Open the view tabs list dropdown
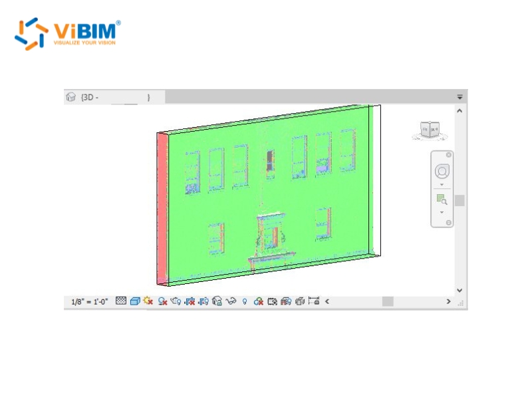Viewport: 532px width, 399px height. [460, 97]
